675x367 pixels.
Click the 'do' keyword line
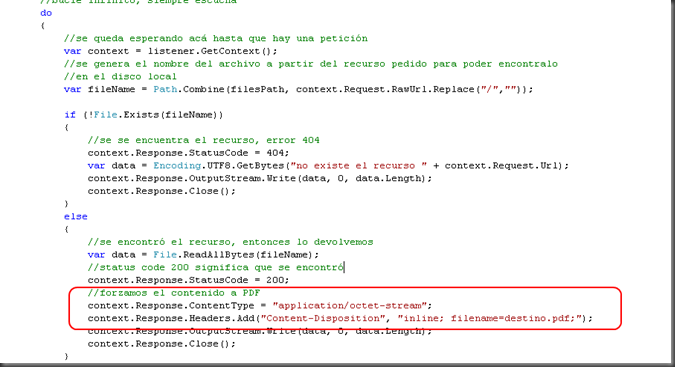46,13
